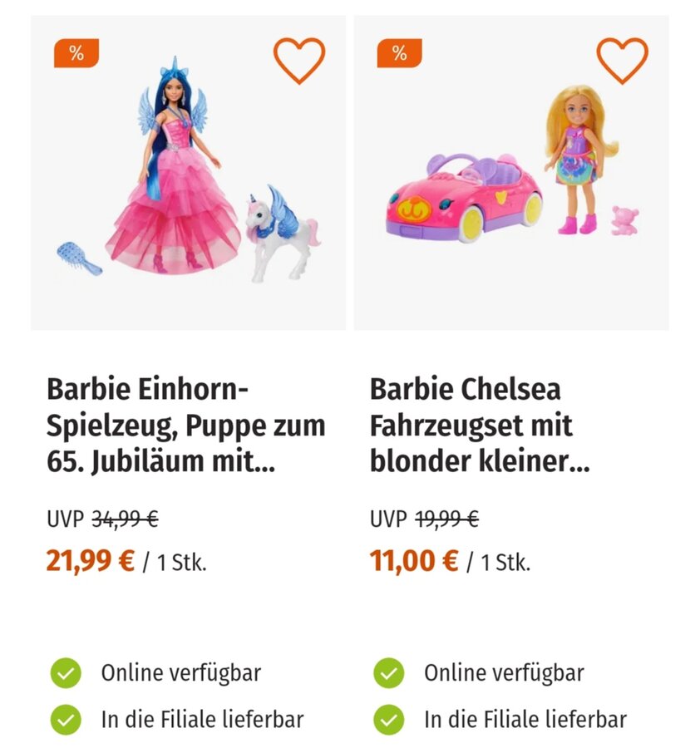Click 'Online verfügbar' text under Chelsea set
Viewport: 700px width, 748px height.
pos(504,672)
